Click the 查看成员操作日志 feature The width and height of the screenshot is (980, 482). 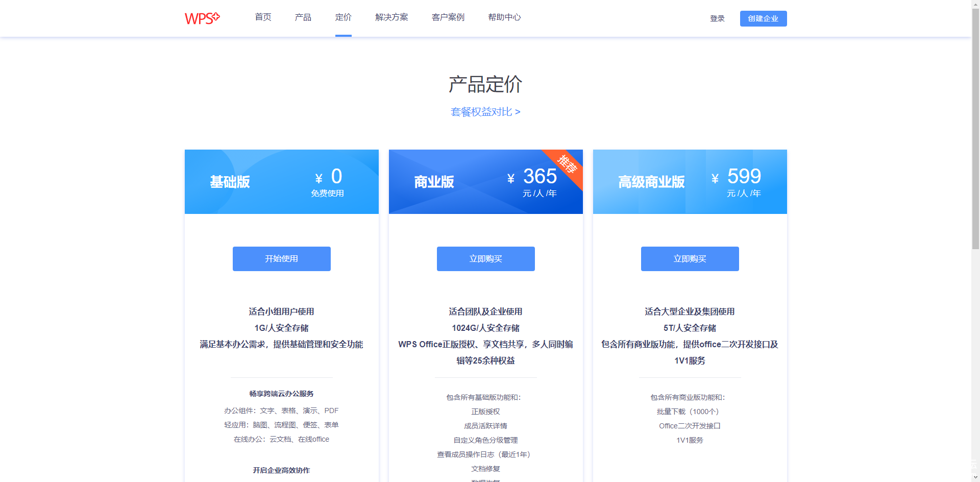484,454
